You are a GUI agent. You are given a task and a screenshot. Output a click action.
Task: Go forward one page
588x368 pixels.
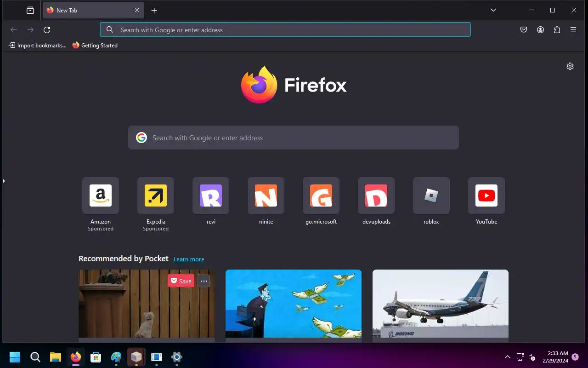pyautogui.click(x=30, y=30)
